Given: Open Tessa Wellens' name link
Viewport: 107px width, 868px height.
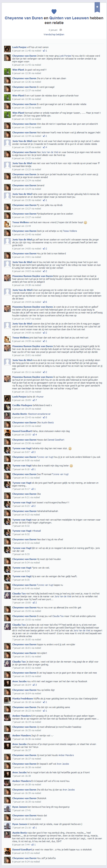Looking at the screenshot, I should 20,222.
